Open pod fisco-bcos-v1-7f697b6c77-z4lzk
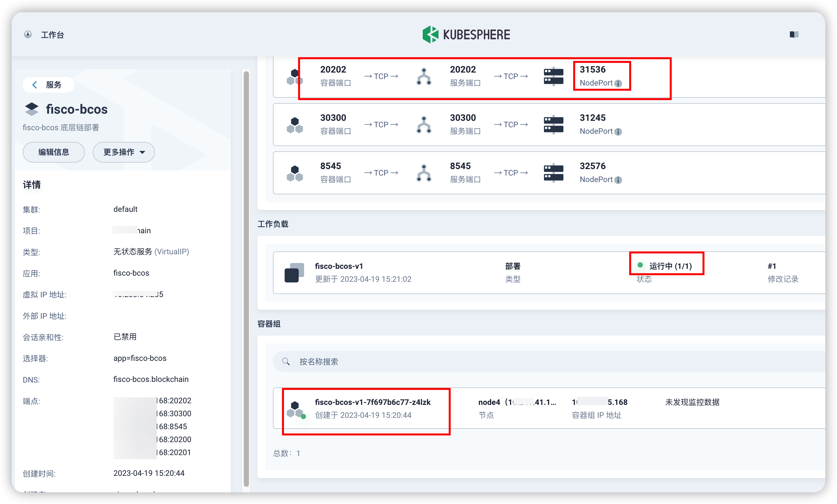Screen dimensions: 837x504 (x=373, y=402)
